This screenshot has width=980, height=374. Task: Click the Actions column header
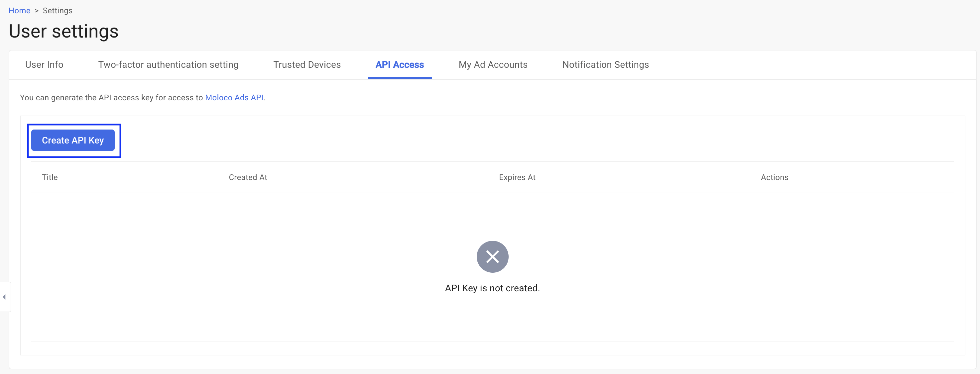(774, 177)
